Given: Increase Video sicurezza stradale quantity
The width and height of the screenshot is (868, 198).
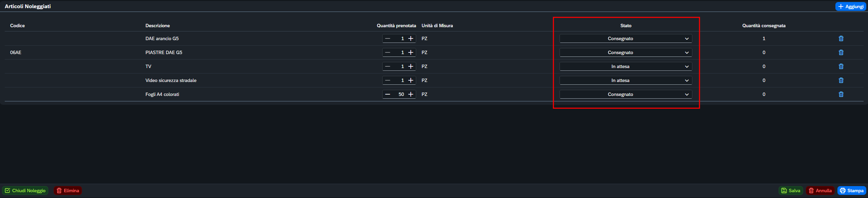Looking at the screenshot, I should pos(411,80).
